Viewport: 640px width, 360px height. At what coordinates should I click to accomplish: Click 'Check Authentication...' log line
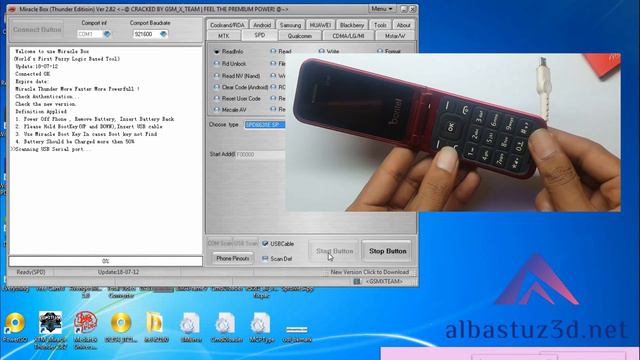coord(47,96)
